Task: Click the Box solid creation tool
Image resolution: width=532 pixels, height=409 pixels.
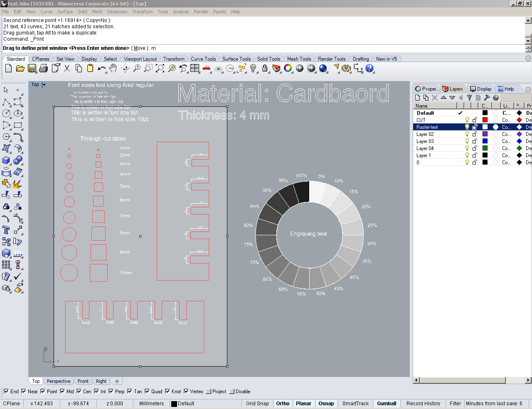Action: (6, 160)
